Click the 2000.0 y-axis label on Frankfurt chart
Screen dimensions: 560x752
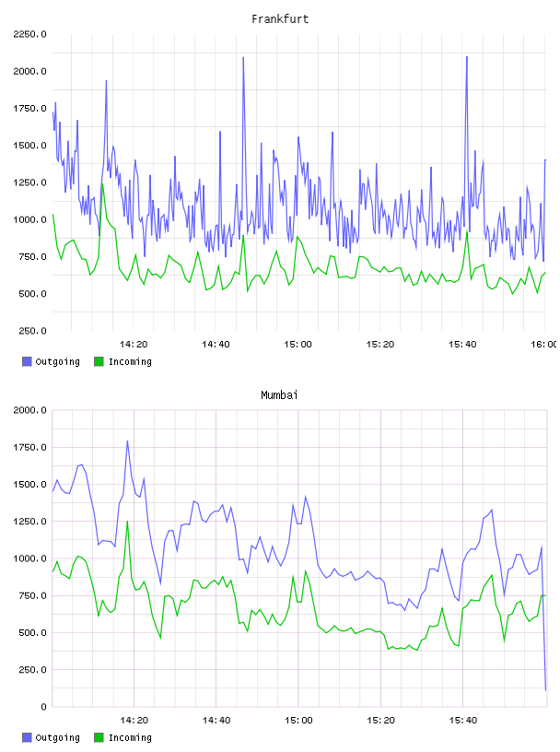click(x=30, y=72)
